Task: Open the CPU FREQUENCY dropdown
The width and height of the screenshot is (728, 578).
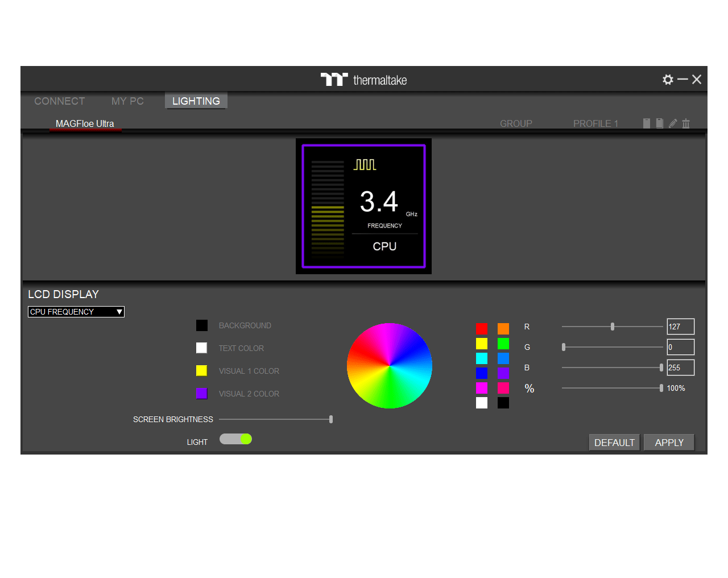Action: click(76, 312)
